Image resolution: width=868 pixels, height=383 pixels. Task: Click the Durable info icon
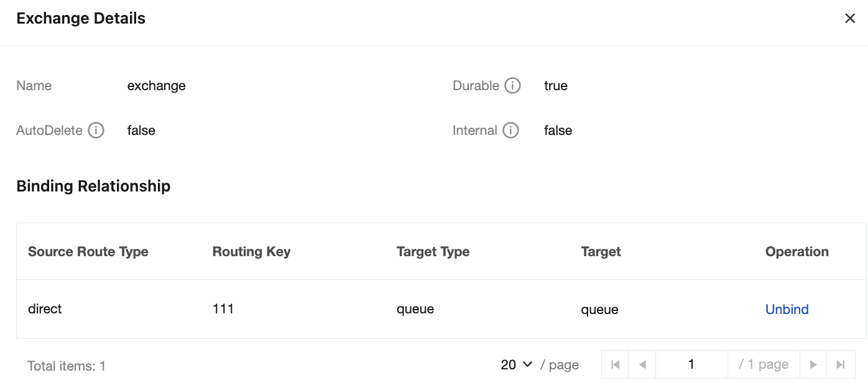pyautogui.click(x=512, y=86)
